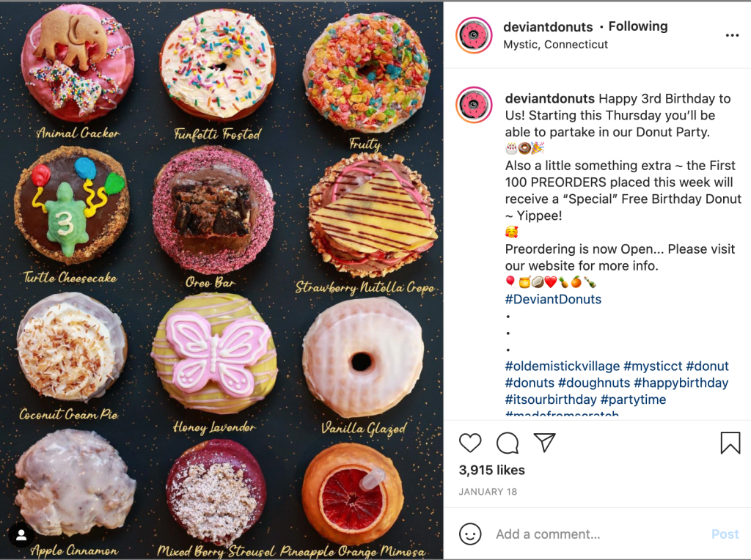The width and height of the screenshot is (751, 560).
Task: Open the #DeviantDonuts hashtag
Action: coord(553,299)
